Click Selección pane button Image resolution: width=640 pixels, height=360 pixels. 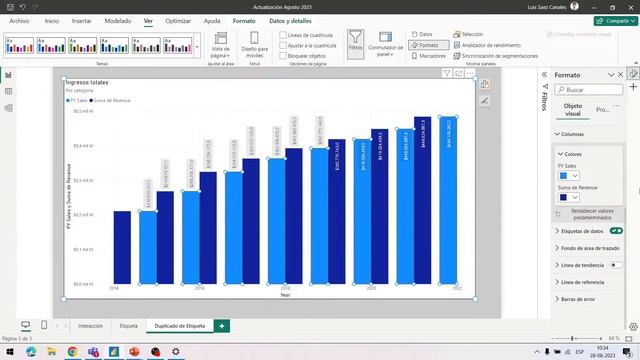click(x=468, y=34)
